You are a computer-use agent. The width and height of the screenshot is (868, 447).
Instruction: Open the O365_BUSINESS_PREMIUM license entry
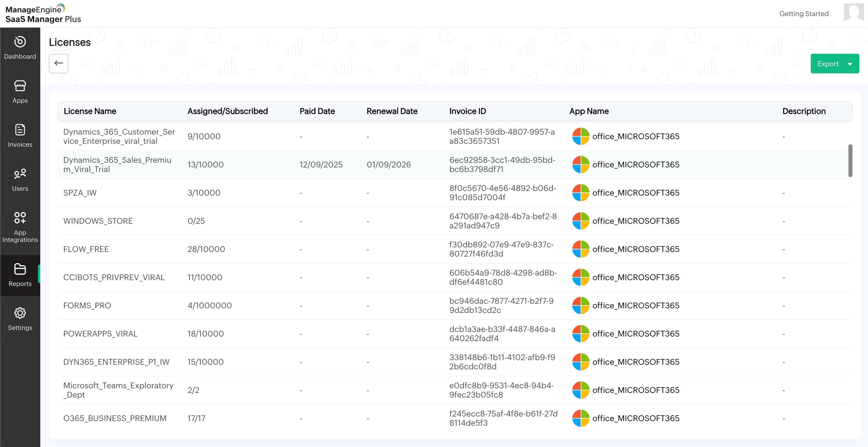coord(114,418)
